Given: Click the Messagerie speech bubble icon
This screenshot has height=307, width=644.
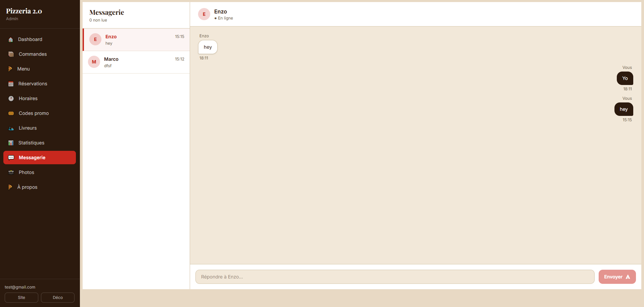Looking at the screenshot, I should [x=11, y=158].
